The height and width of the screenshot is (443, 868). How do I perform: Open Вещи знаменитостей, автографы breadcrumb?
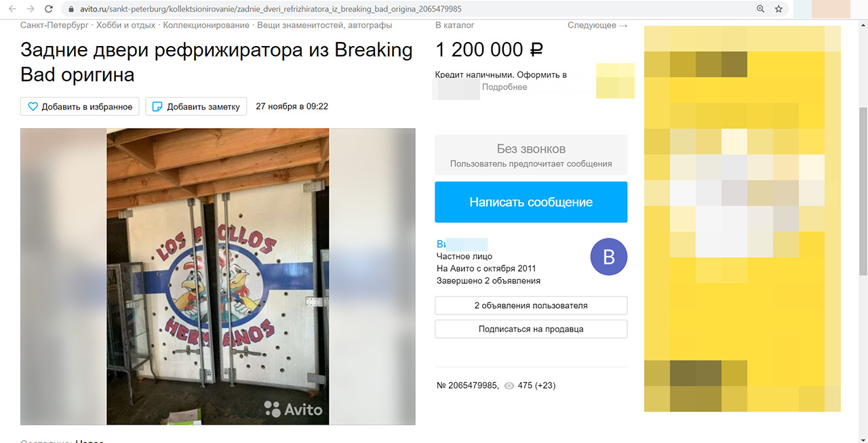pos(324,25)
